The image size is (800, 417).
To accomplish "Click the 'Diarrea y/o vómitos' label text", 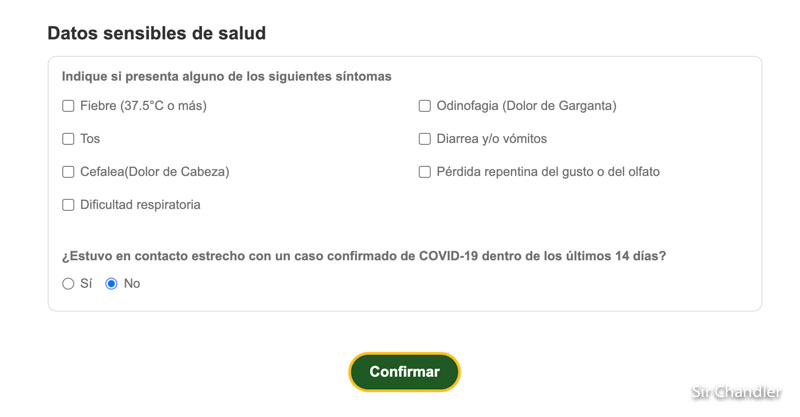I will [492, 139].
